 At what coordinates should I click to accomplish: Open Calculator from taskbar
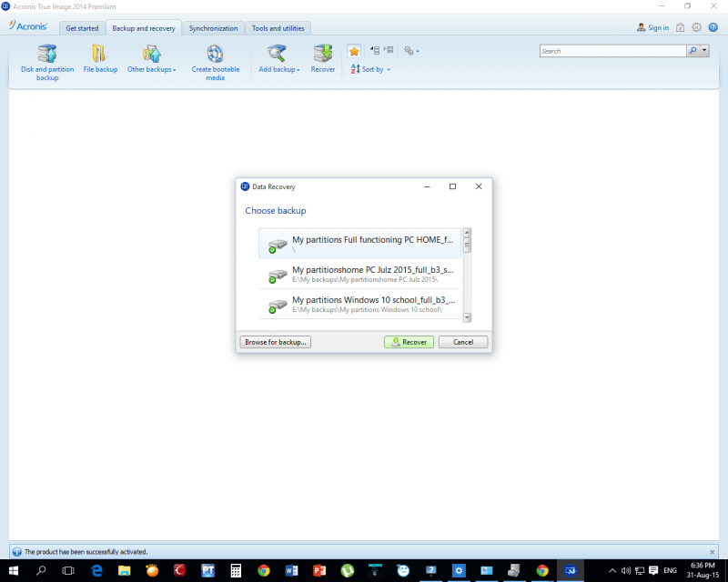[x=236, y=570]
